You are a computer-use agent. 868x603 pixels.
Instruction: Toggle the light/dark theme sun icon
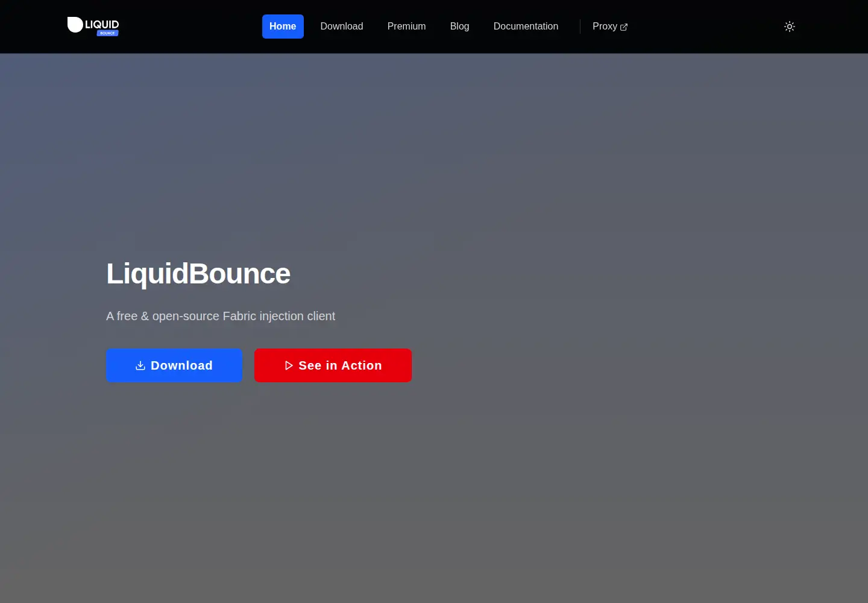pyautogui.click(x=790, y=27)
